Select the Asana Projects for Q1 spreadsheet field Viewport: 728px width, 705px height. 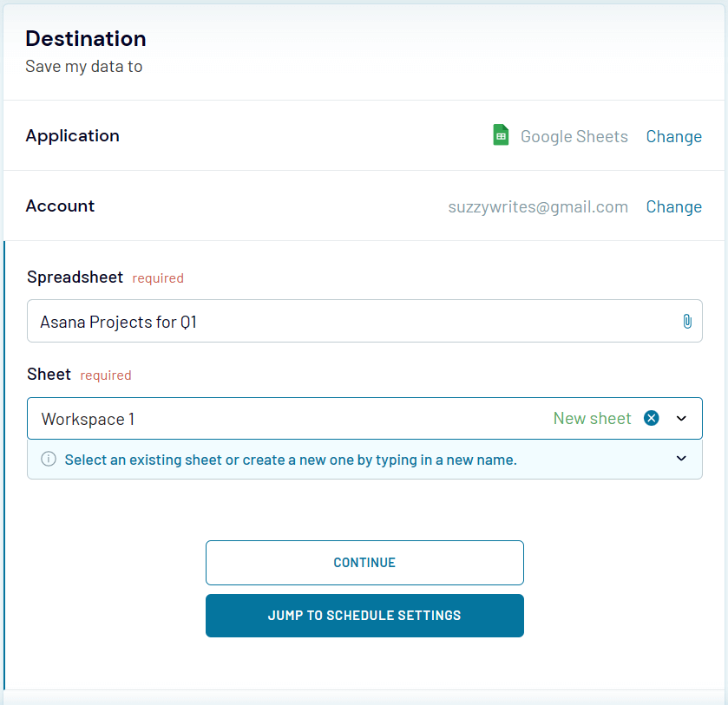click(347, 321)
